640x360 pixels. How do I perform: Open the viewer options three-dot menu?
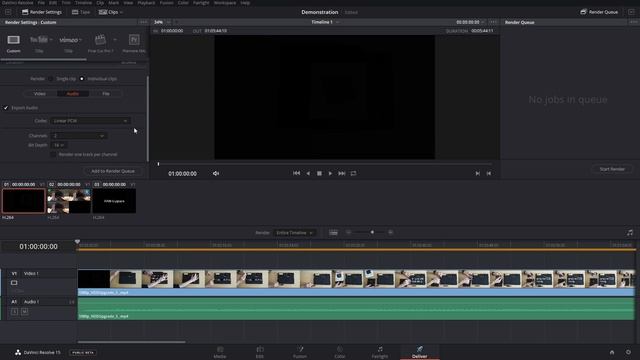(x=493, y=22)
